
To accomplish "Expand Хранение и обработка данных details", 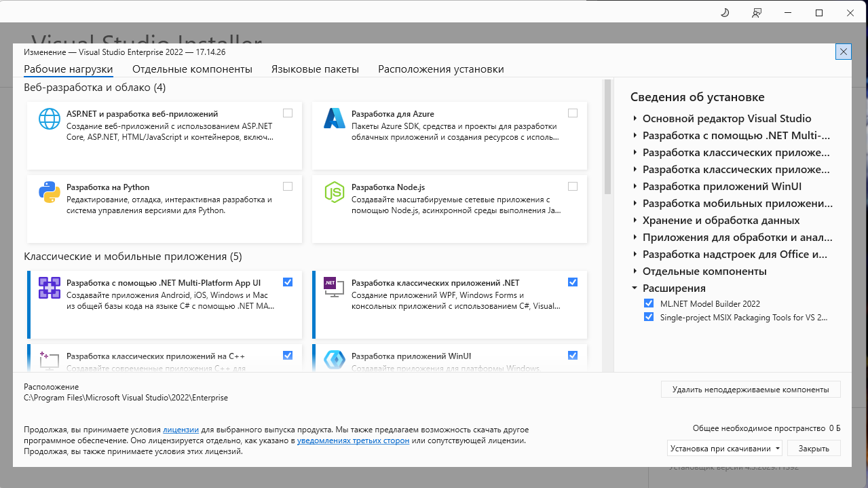I will coord(635,221).
